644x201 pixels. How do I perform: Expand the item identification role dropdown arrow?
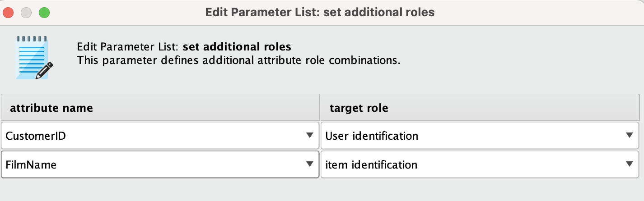630,164
